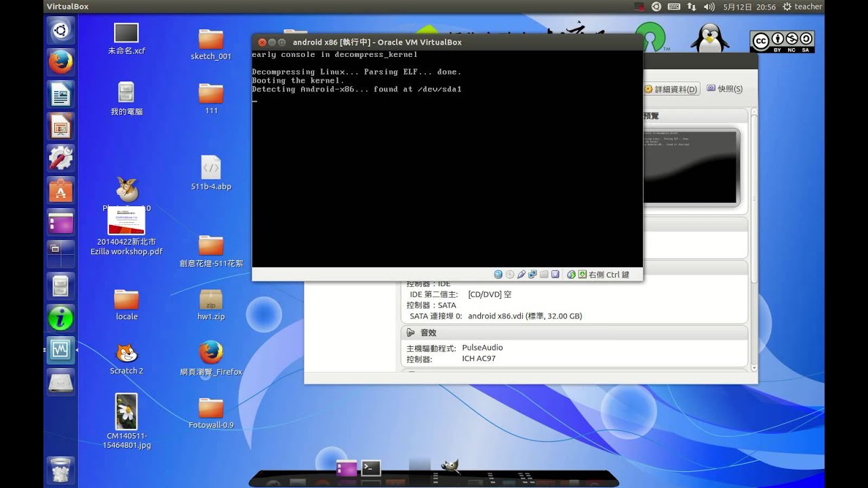Select the 創意花燈-511花絮 folder

pos(211,251)
